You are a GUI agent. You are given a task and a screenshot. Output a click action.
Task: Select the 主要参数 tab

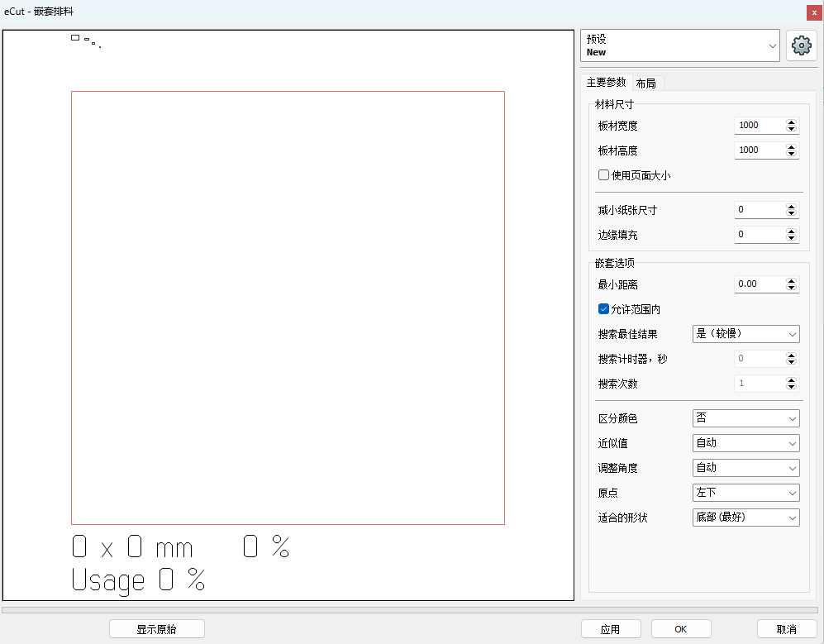pyautogui.click(x=607, y=83)
